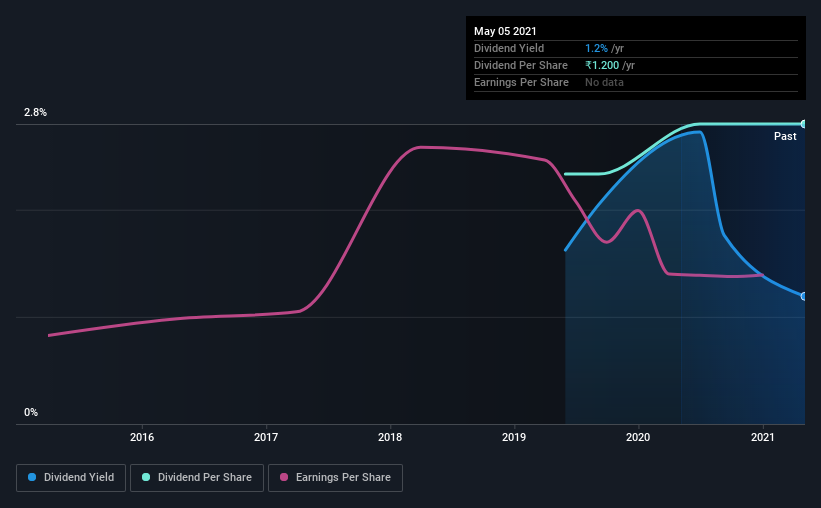Select the 2021 axis label
821x508 pixels.
762,437
